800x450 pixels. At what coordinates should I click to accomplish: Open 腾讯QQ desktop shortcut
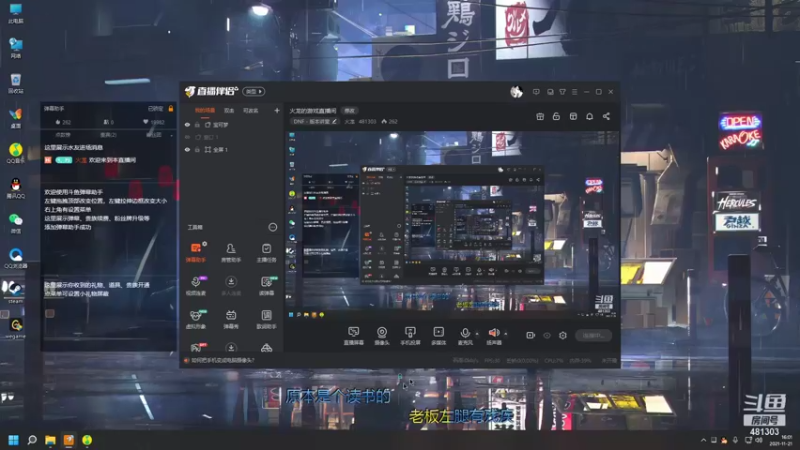16,188
